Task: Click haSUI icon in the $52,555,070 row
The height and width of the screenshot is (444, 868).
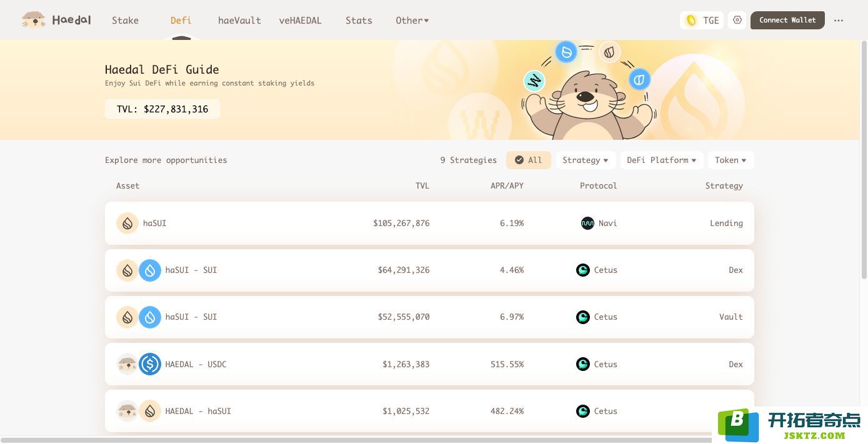Action: coord(127,317)
